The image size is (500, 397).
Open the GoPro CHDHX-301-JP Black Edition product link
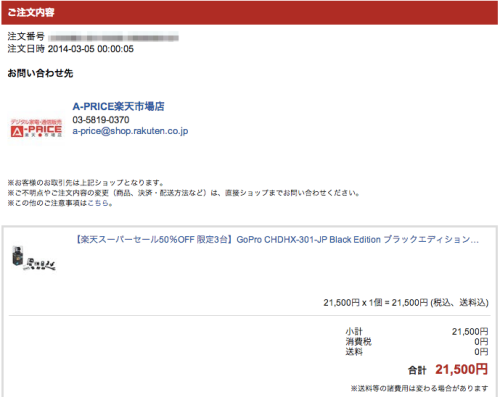276,240
